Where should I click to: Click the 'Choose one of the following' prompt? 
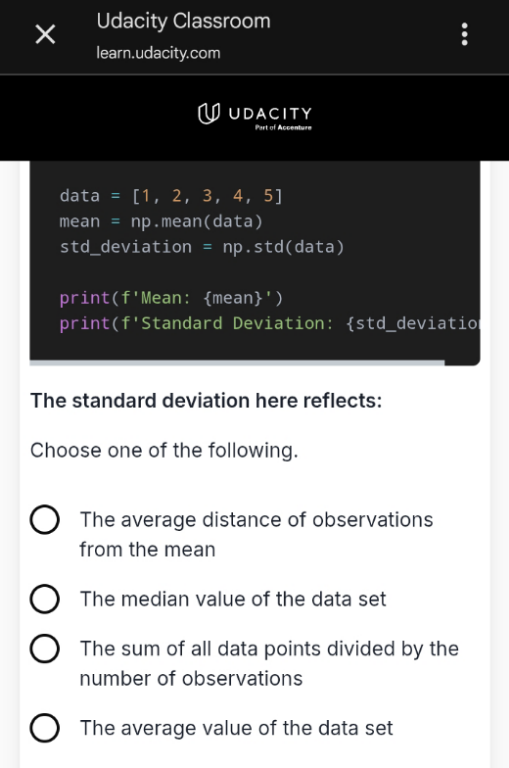164,450
